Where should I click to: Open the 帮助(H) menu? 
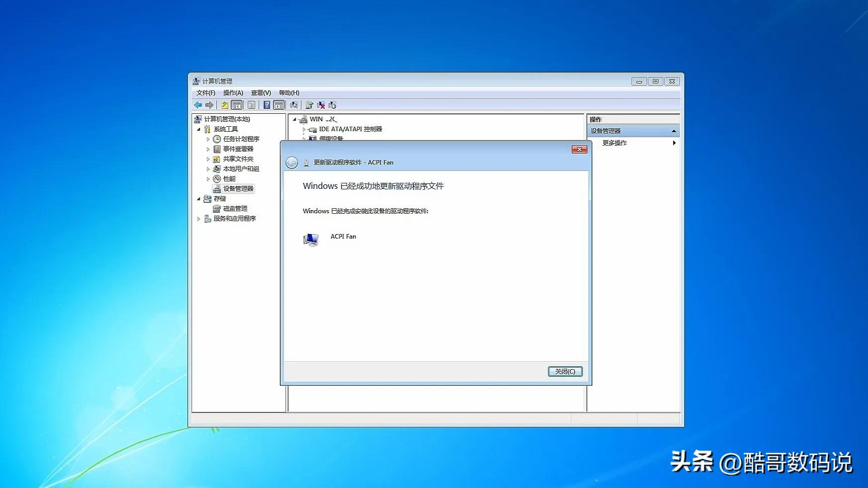coord(289,93)
